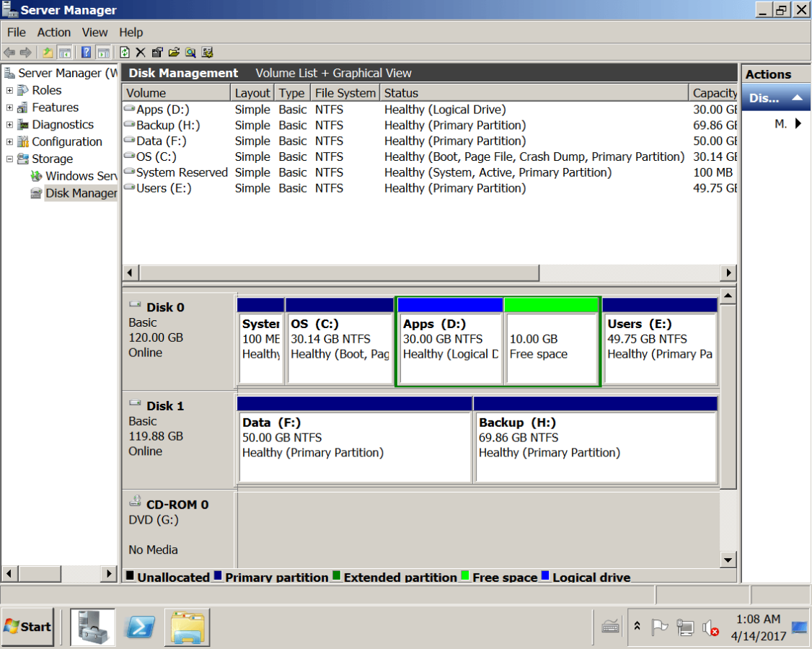
Task: Expand the Diagnostics tree node
Action: coord(9,125)
